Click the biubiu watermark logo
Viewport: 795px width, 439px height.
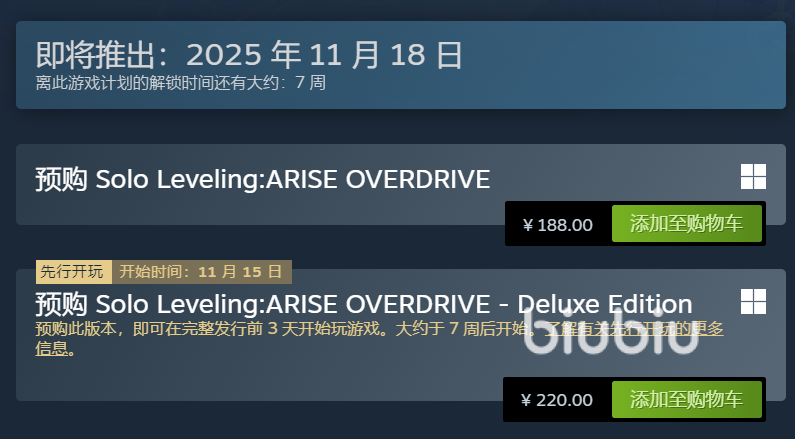(x=611, y=332)
